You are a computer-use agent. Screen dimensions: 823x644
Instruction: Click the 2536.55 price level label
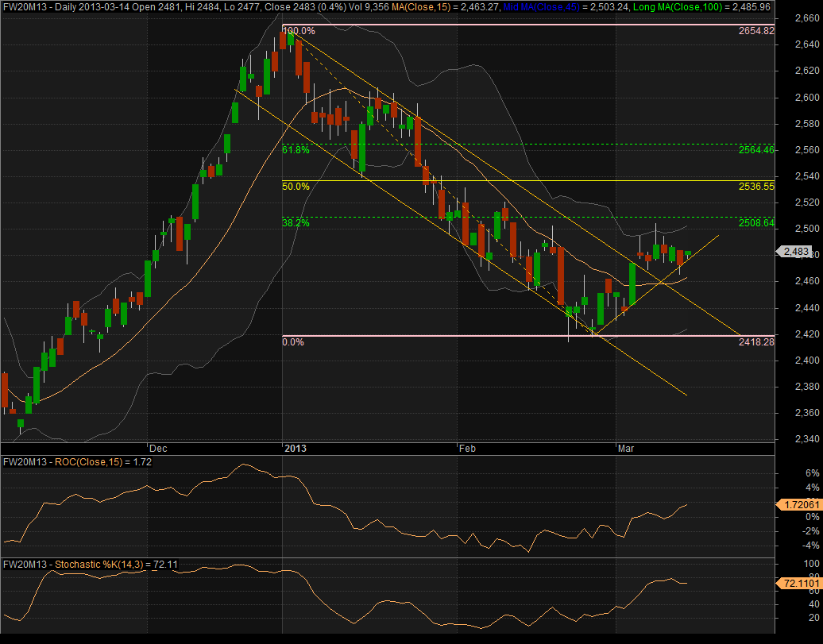(x=755, y=186)
